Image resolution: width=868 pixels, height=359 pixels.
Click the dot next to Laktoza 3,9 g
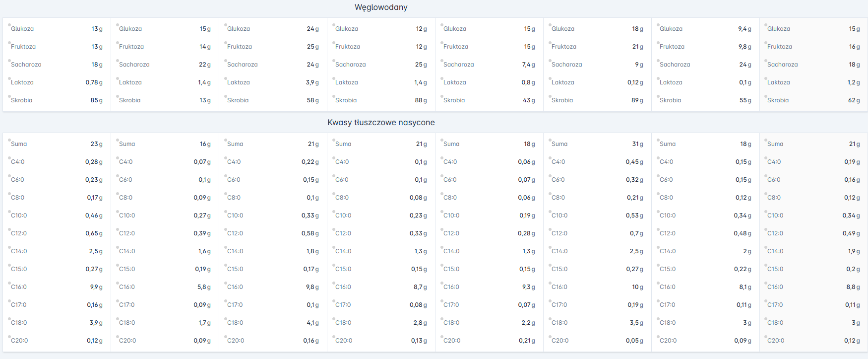[225, 78]
